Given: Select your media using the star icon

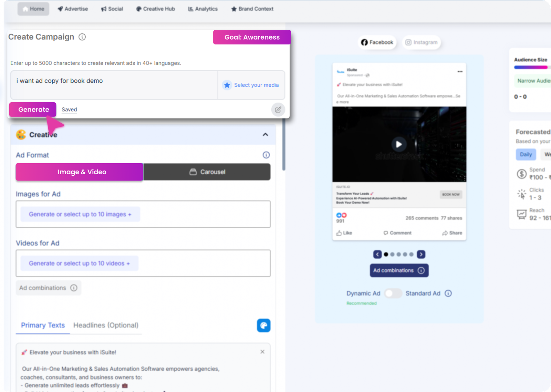Looking at the screenshot, I should click(x=227, y=85).
